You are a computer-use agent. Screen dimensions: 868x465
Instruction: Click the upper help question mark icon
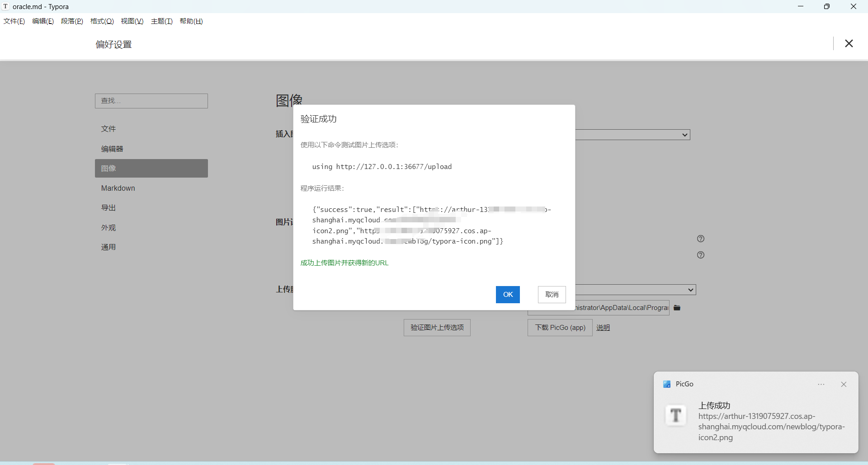coord(701,239)
